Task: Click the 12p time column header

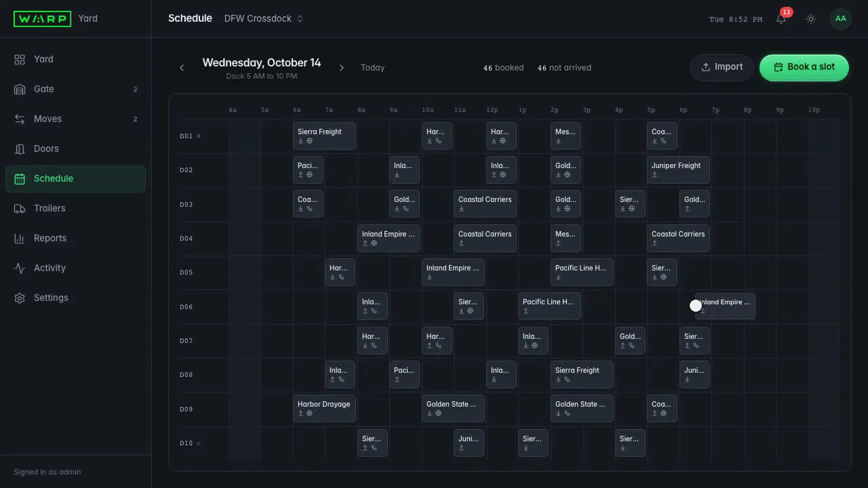Action: click(x=492, y=110)
